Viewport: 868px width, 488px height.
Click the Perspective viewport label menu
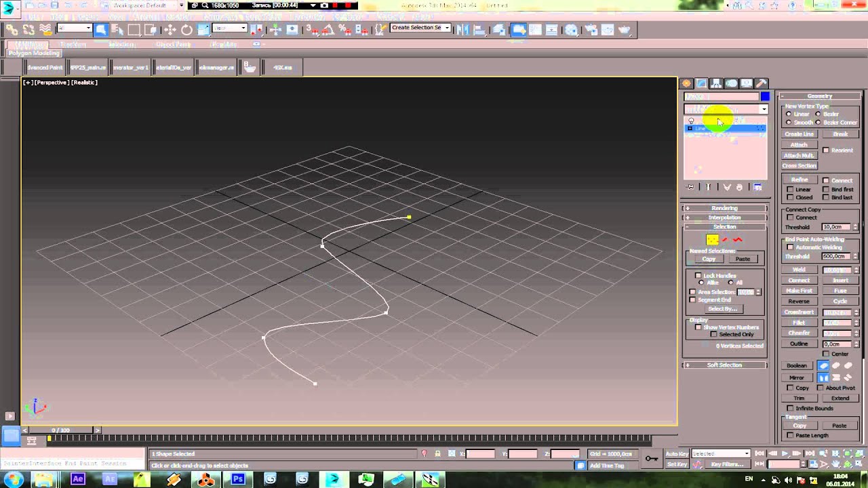point(52,83)
